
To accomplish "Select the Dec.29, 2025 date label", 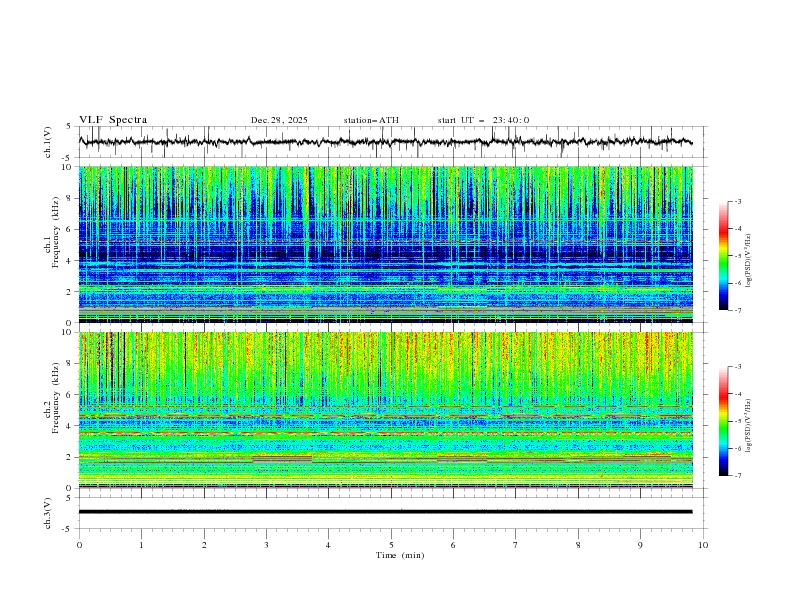I will pyautogui.click(x=279, y=120).
